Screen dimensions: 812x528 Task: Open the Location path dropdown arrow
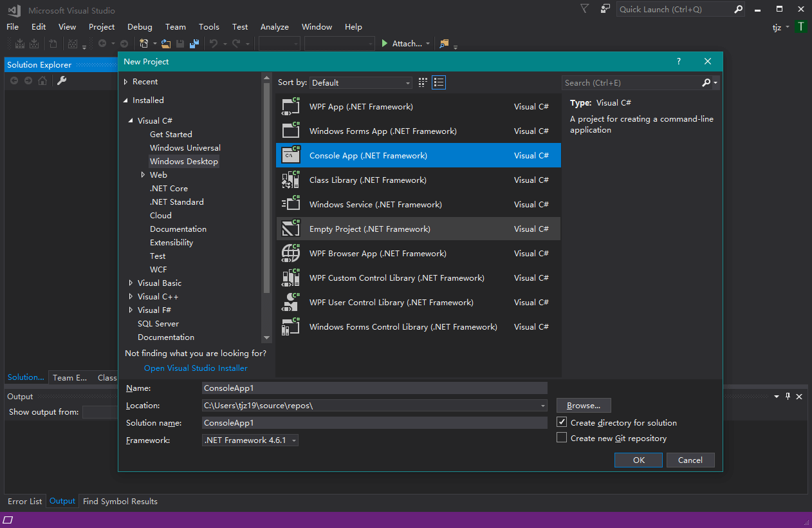(544, 406)
